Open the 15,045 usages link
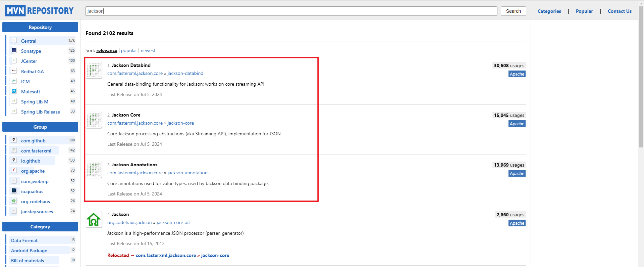This screenshot has height=267, width=644. coord(509,115)
